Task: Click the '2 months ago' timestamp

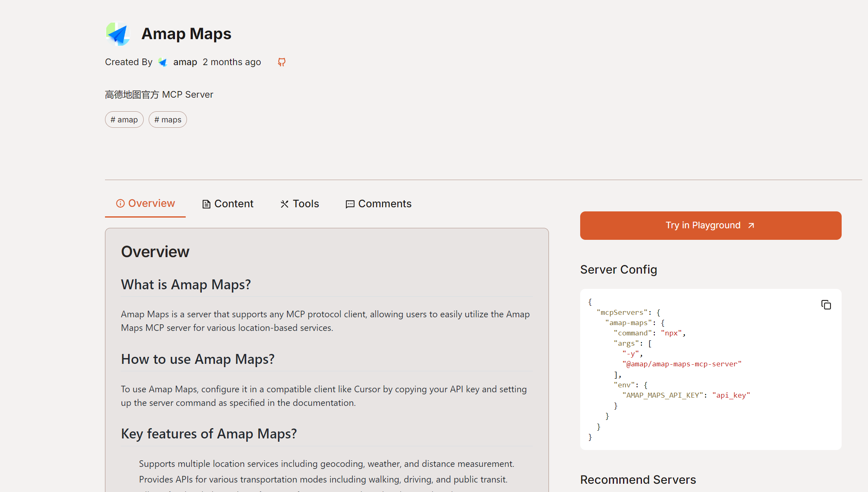Action: coord(232,62)
